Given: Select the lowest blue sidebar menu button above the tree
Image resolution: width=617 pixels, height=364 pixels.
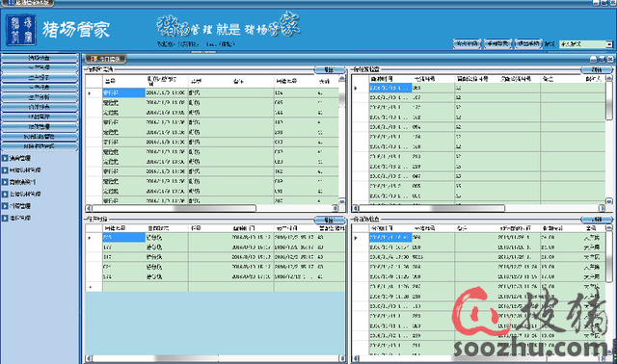Looking at the screenshot, I should 40,146.
